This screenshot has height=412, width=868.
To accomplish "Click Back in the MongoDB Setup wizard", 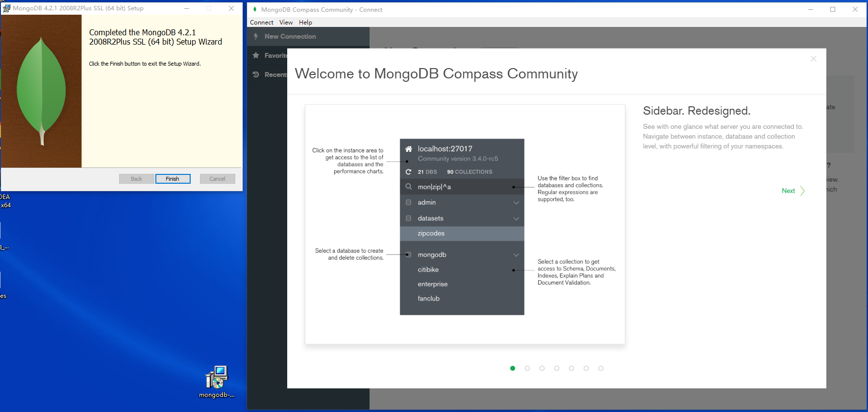I will pyautogui.click(x=136, y=179).
